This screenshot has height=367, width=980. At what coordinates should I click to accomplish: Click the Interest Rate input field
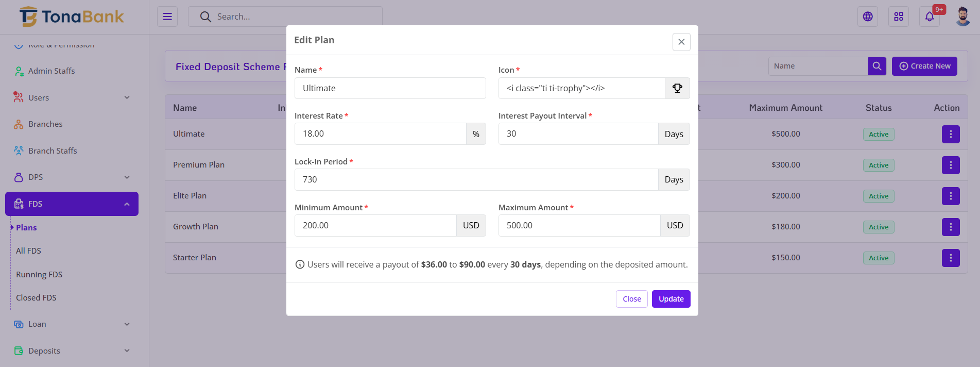click(380, 134)
